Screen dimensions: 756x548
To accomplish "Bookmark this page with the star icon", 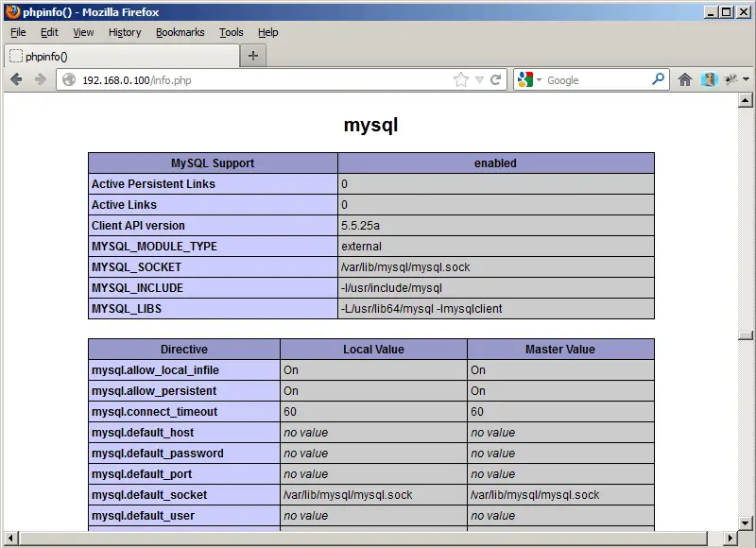I will [461, 79].
